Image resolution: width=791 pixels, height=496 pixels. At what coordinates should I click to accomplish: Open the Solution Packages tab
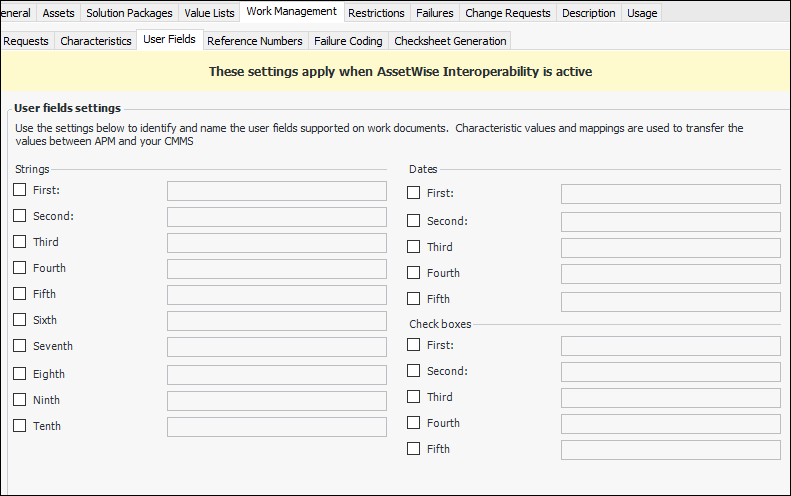click(129, 13)
